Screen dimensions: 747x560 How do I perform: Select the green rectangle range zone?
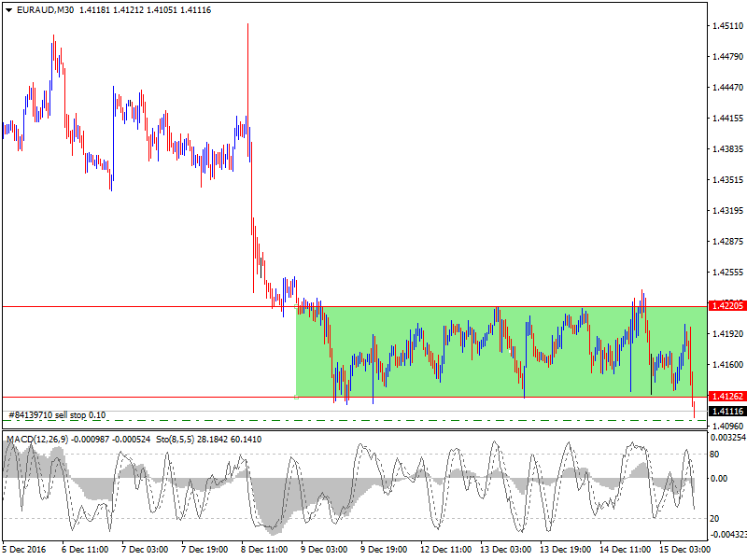(x=501, y=352)
